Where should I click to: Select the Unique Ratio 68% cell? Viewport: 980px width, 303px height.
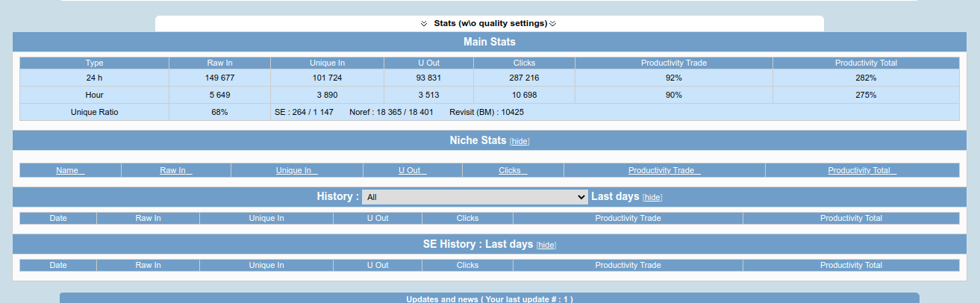(x=219, y=112)
